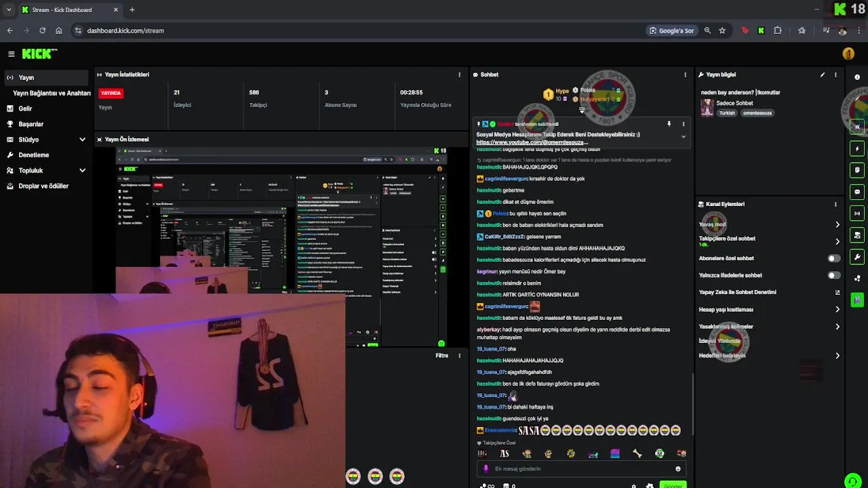The width and height of the screenshot is (868, 488).
Task: Click the Turkish tag in Yayın bilgisi
Action: click(727, 113)
